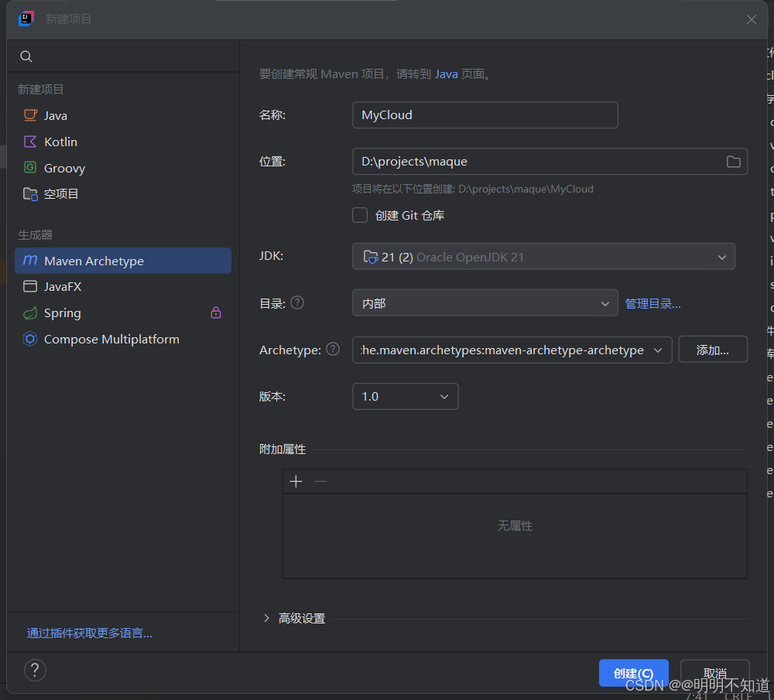Viewport: 774px width, 700px height.
Task: Browse for location with the folder icon
Action: 734,162
